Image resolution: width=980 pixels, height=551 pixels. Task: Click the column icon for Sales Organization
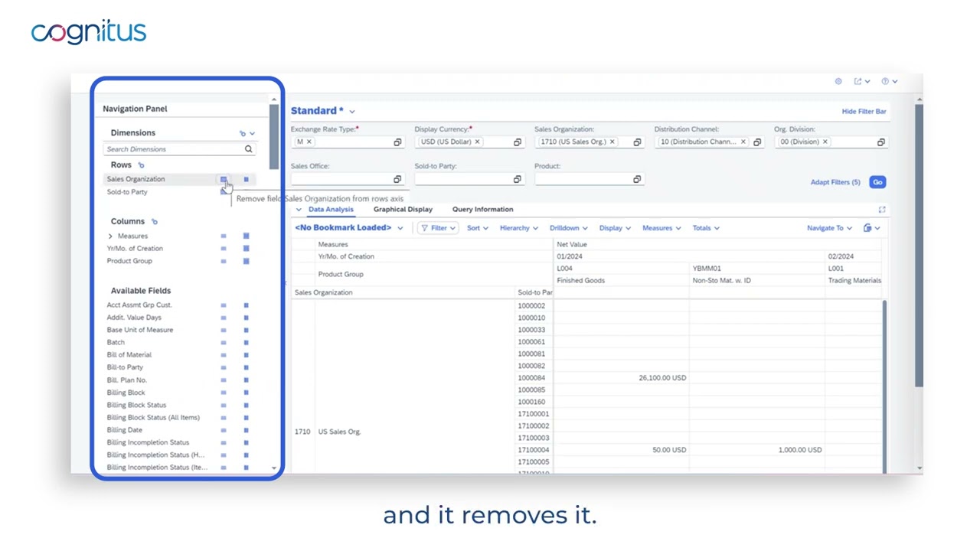pyautogui.click(x=246, y=179)
